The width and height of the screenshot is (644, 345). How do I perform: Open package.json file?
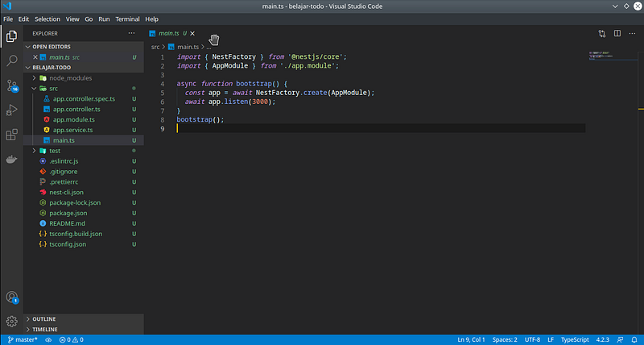click(x=84, y=213)
